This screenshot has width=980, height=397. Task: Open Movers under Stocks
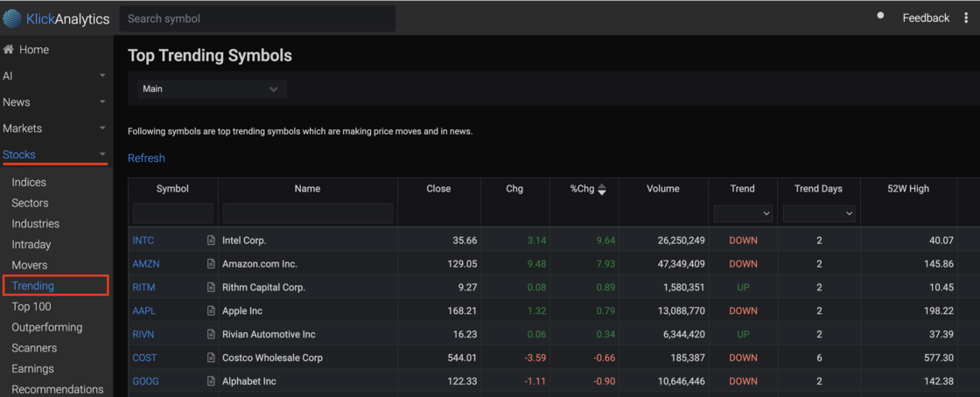[30, 265]
